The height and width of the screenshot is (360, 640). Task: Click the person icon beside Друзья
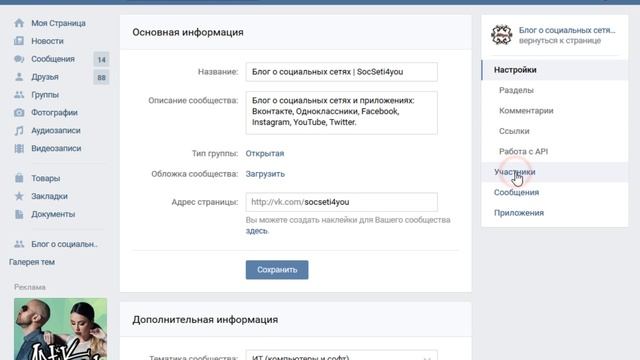(19, 77)
